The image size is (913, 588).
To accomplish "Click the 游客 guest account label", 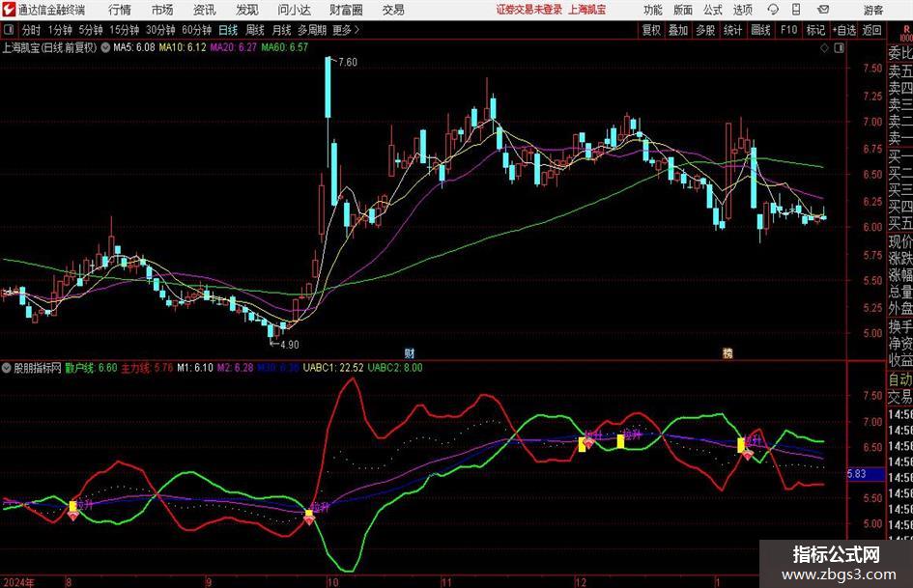I will pos(873,10).
